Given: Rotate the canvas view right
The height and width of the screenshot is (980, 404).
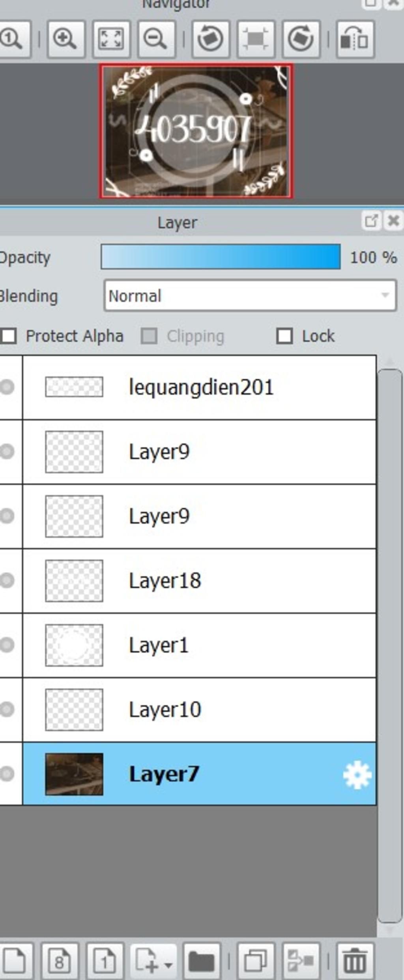Looking at the screenshot, I should click(x=301, y=39).
